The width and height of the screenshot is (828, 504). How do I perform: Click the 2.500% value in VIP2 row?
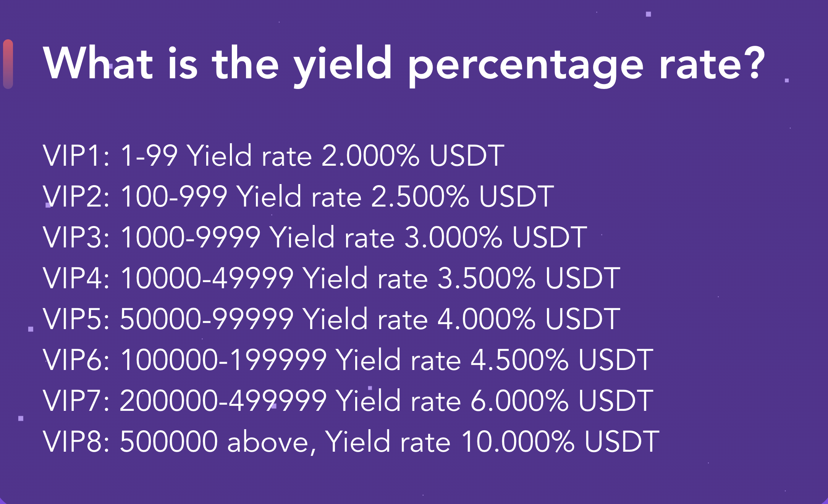420,196
